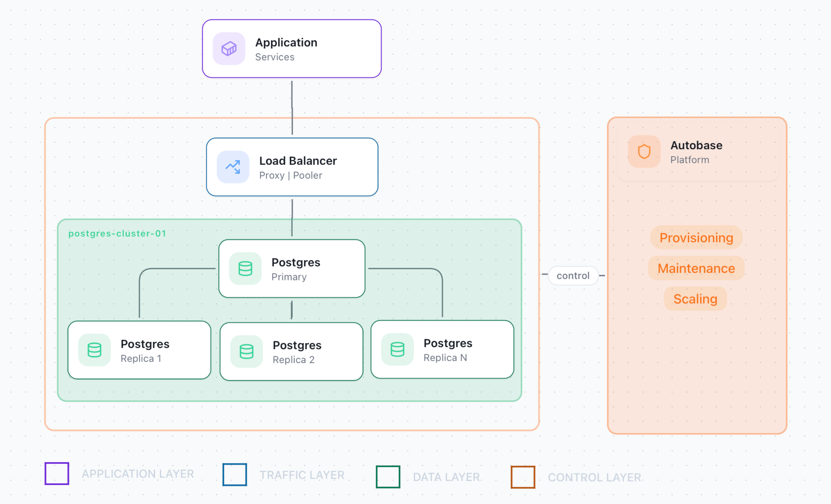The image size is (831, 504).
Task: Click the Postgres Primary database icon
Action: (245, 268)
